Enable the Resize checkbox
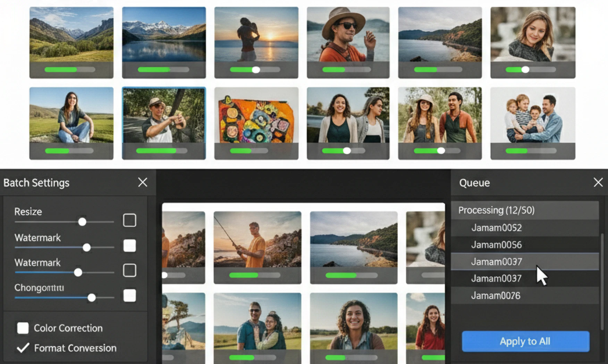This screenshot has height=364, width=608. pyautogui.click(x=129, y=220)
